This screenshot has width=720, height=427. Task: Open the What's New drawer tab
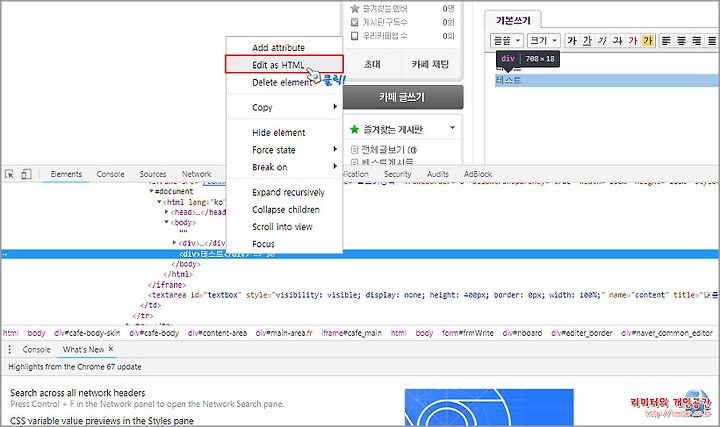click(x=84, y=349)
